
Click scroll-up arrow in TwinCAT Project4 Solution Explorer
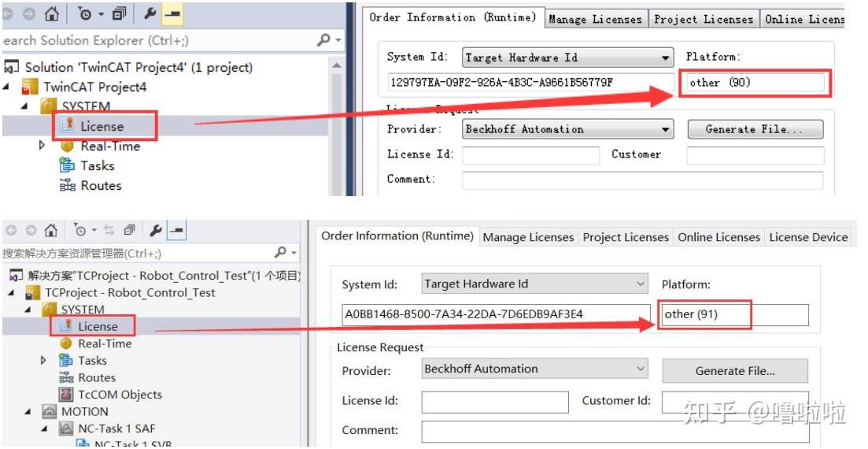[x=337, y=66]
